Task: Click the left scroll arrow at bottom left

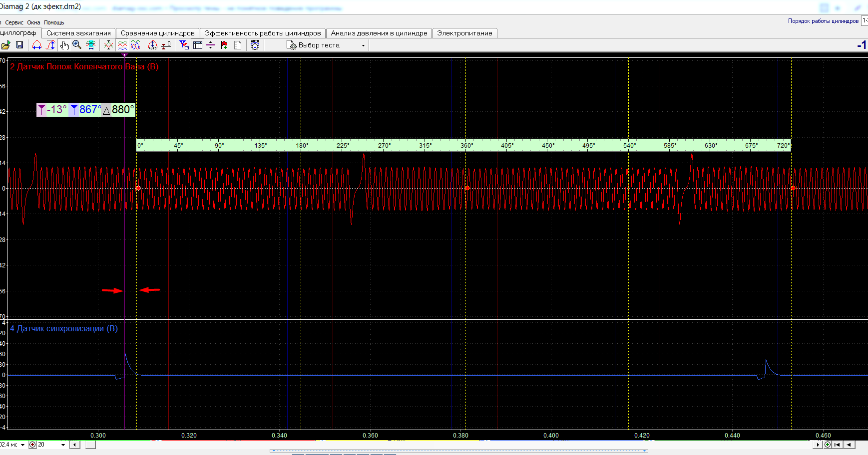Action: tap(75, 445)
